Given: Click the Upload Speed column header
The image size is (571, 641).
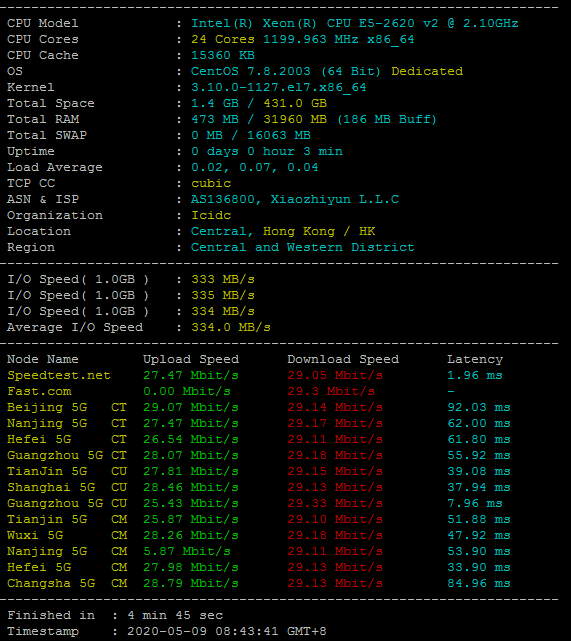Looking at the screenshot, I should point(191,359).
